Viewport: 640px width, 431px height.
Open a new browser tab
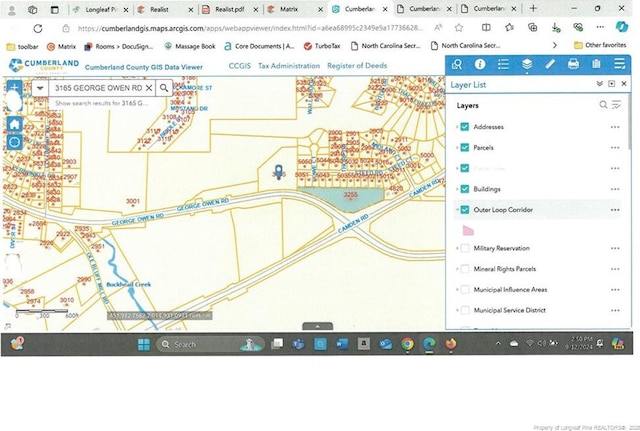click(x=533, y=9)
